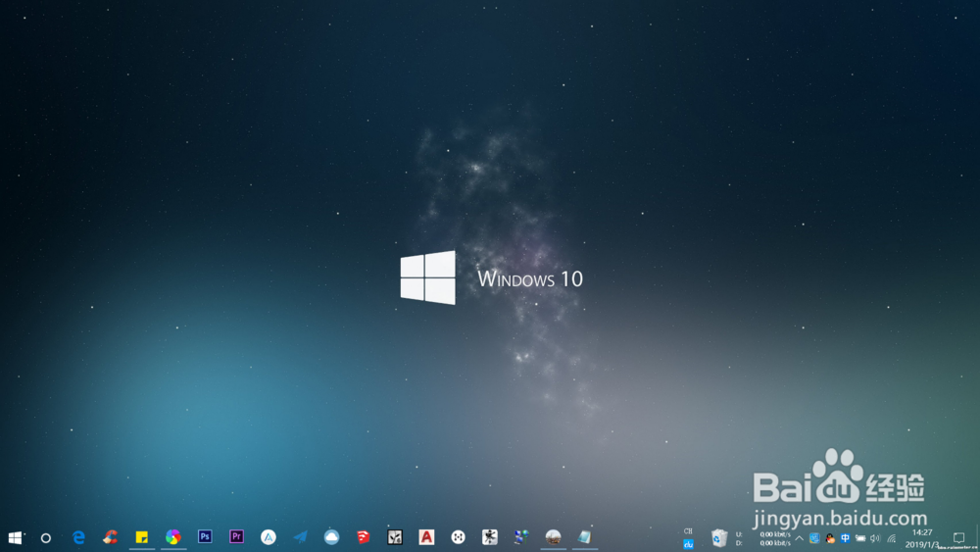Click the blue monitor tray icon
The image size is (980, 552).
(x=814, y=538)
